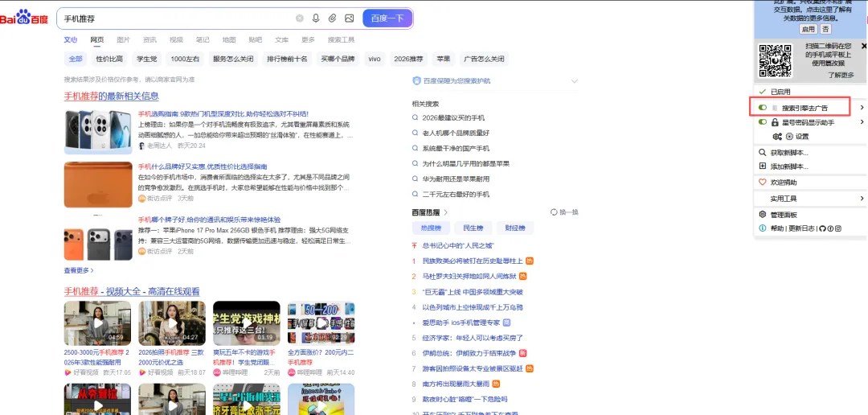868x415 pixels.
Task: Open 手机推荐的最新相关信息 result link
Action: tap(111, 96)
